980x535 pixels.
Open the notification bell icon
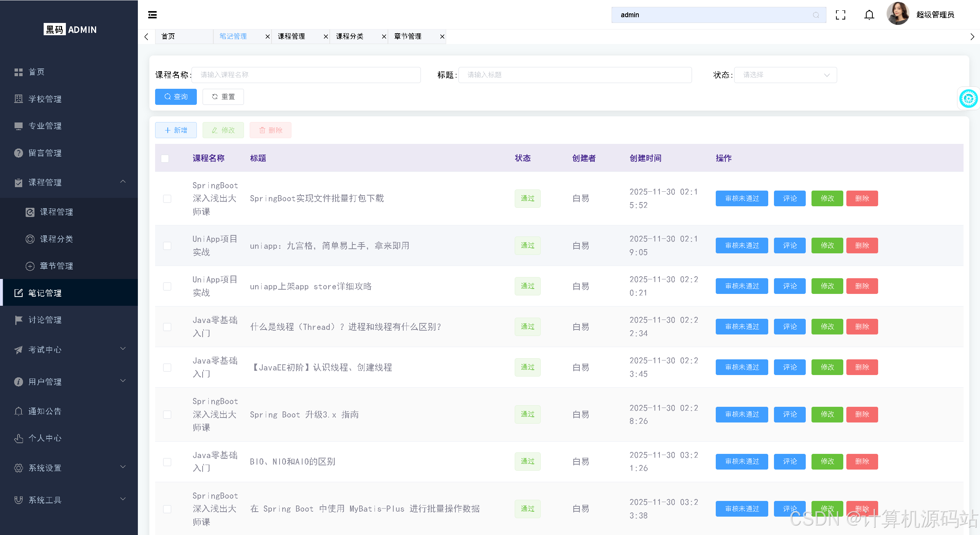[869, 15]
